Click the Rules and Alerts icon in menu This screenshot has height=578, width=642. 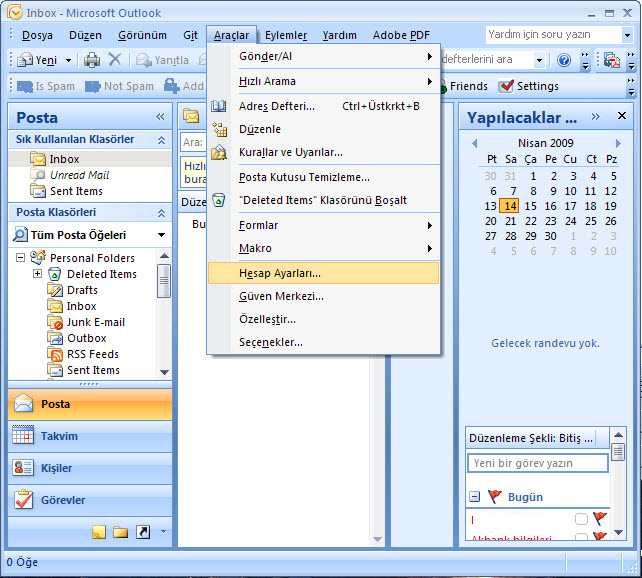click(x=219, y=152)
